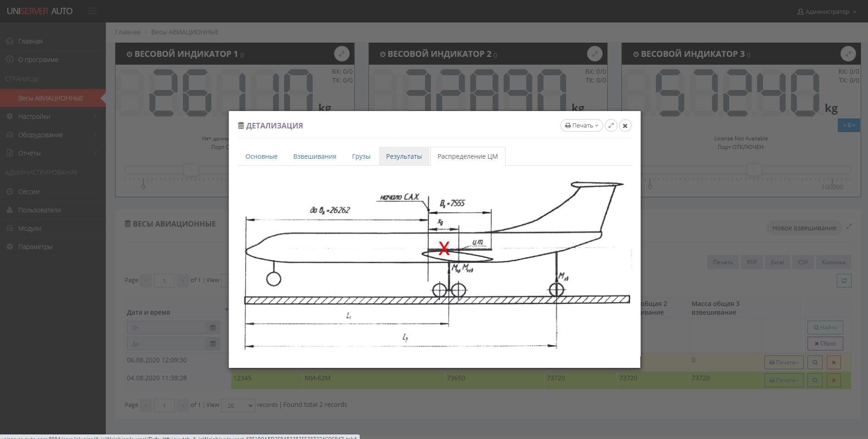Switch to the Грузы tab
868x439 pixels.
point(361,156)
